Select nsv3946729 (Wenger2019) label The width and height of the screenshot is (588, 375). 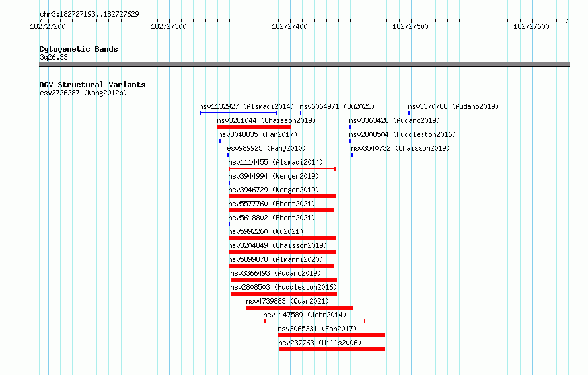(x=274, y=190)
